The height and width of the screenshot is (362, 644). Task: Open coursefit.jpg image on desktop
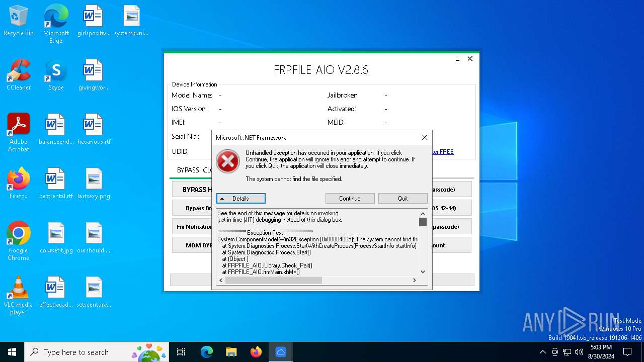[x=56, y=238]
